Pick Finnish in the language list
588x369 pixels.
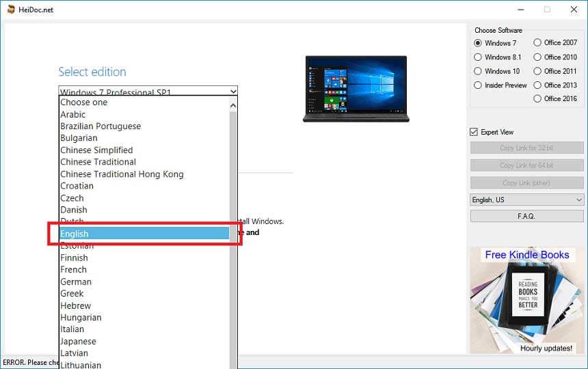click(x=144, y=258)
